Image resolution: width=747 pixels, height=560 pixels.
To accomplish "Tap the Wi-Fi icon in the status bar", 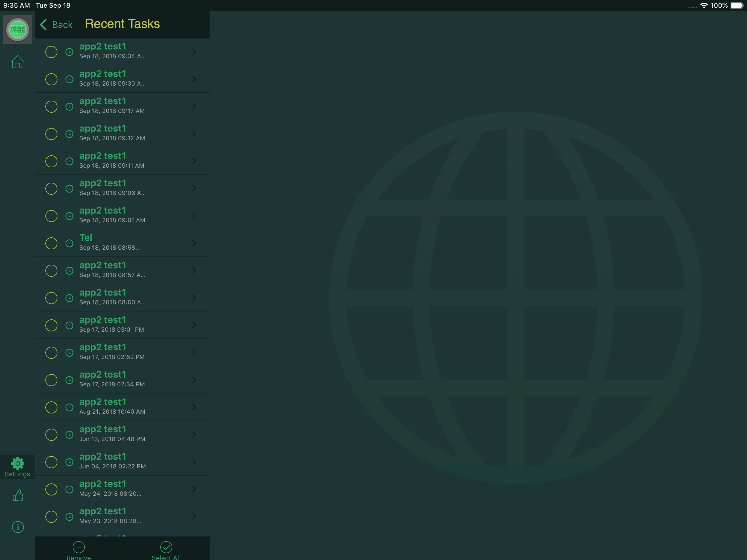I will point(704,5).
